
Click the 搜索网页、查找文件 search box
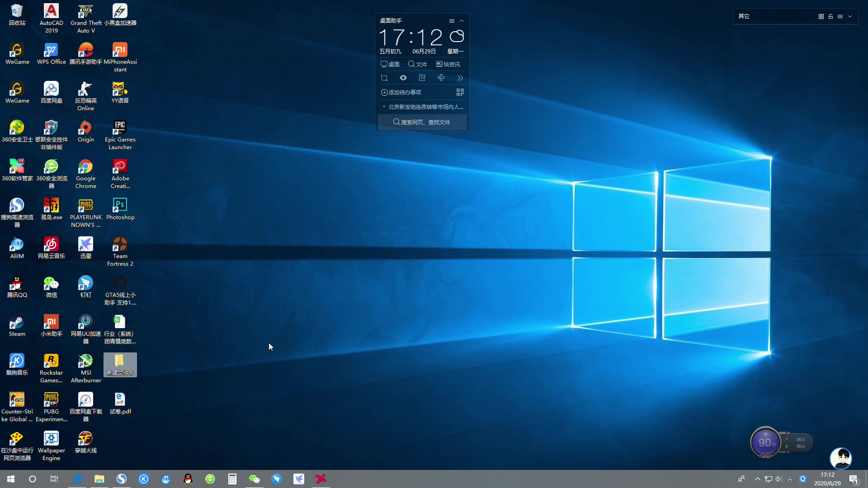422,122
